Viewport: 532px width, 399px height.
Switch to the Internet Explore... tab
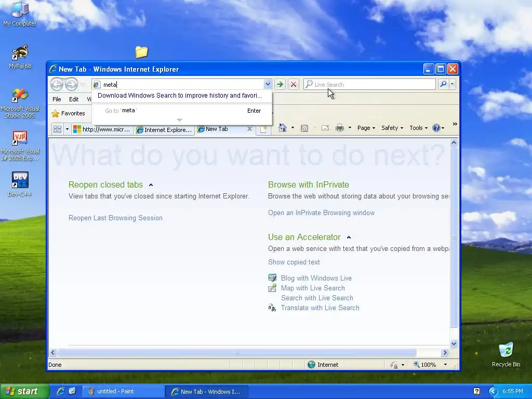(164, 129)
